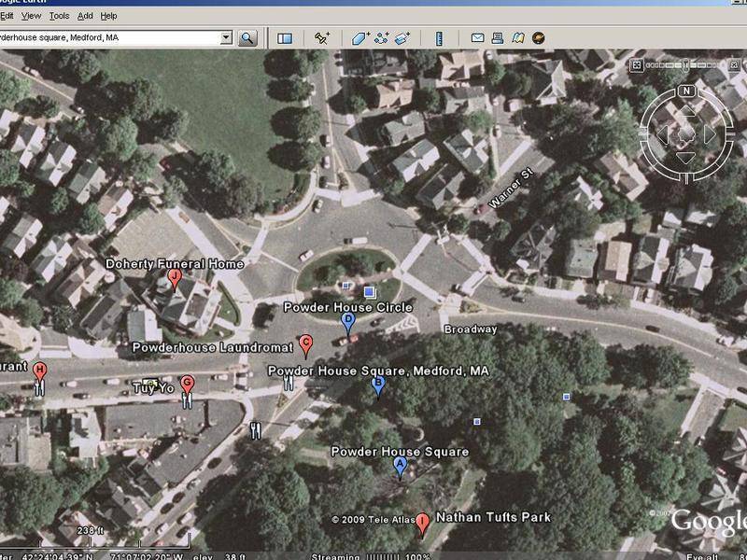Switch to Sky mode planet icon
Image resolution: width=747 pixels, height=560 pixels.
(539, 38)
